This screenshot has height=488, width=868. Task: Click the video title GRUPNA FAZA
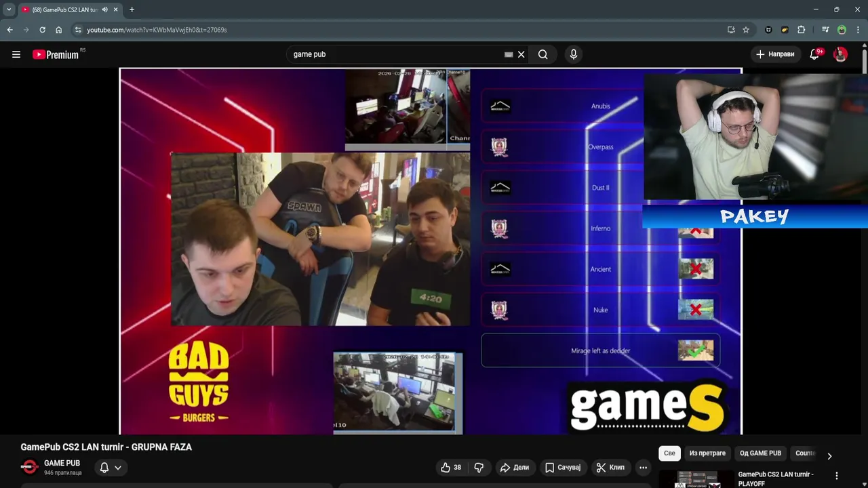tap(106, 447)
